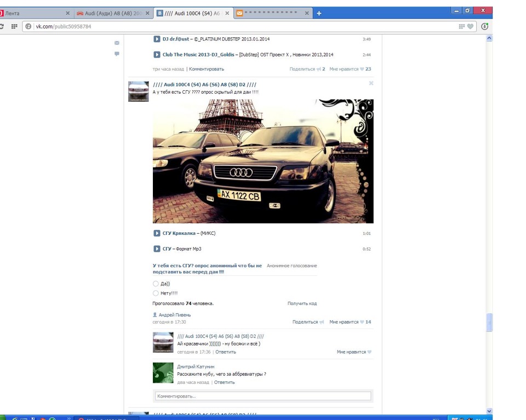Viewport: 526px width, 420px height.
Task: Show site info globe icon in address bar
Action: point(28,26)
